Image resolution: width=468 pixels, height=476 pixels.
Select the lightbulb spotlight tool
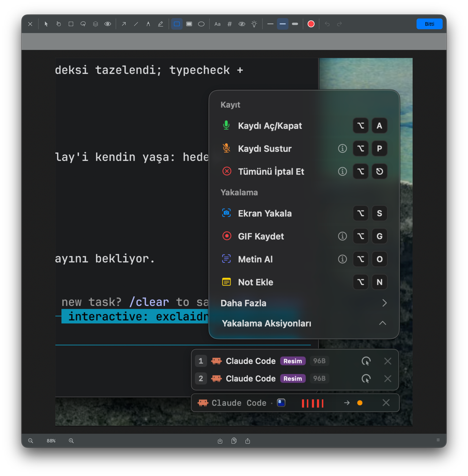point(254,24)
